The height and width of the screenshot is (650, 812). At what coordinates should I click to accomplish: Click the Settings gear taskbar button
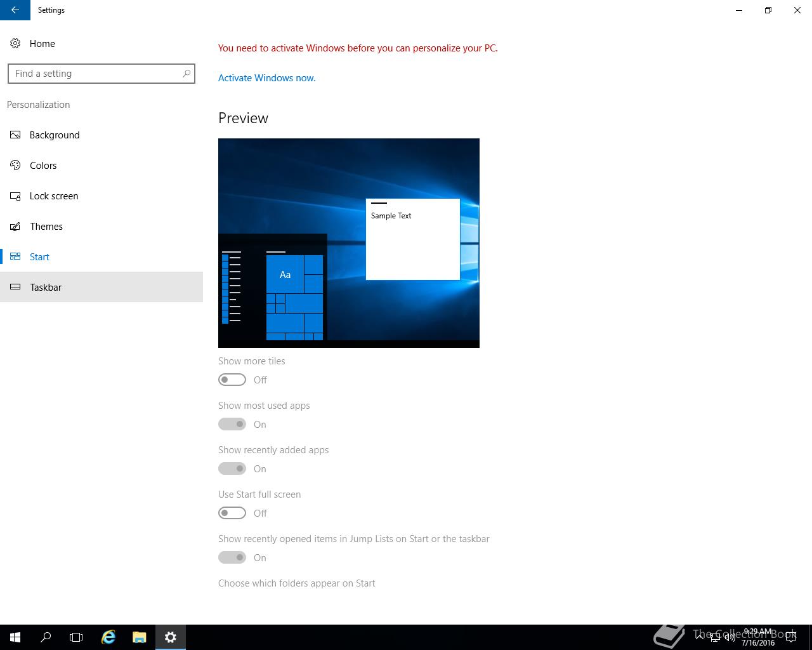[170, 637]
